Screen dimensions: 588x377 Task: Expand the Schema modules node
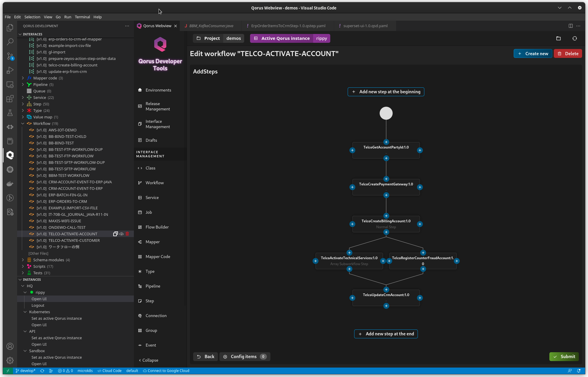tap(23, 260)
